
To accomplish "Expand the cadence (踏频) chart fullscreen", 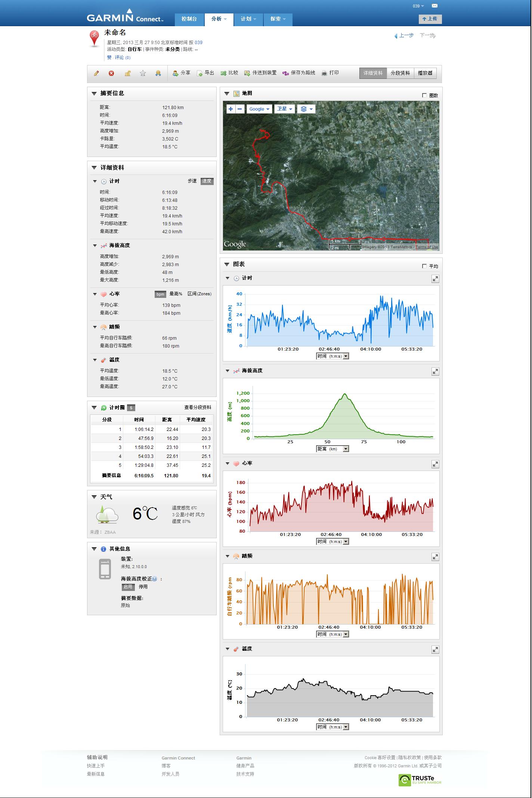I will (435, 557).
